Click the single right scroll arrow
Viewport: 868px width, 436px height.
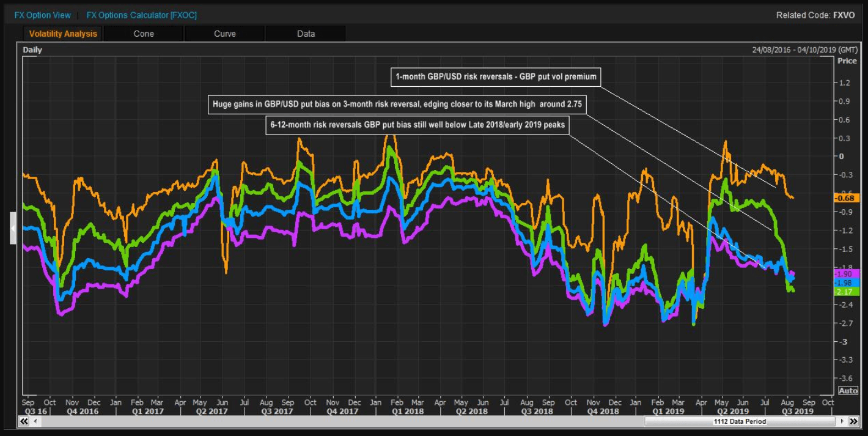click(x=842, y=421)
